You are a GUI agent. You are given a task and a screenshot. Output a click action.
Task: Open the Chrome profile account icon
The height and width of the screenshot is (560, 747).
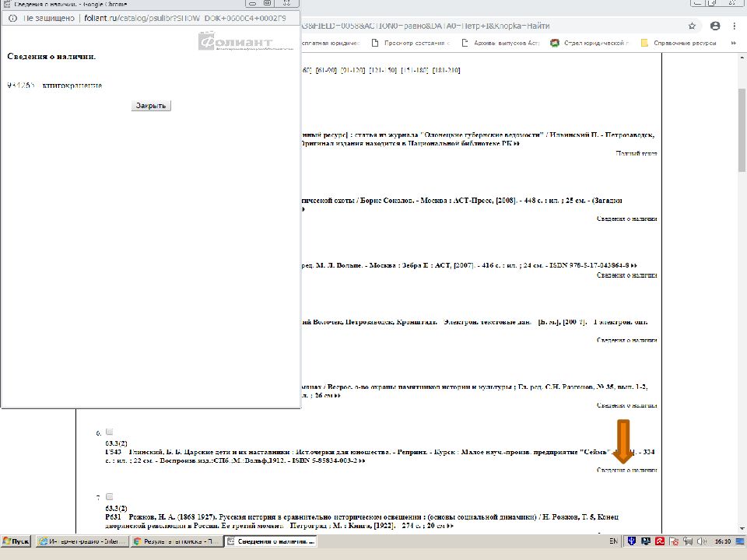click(x=715, y=26)
